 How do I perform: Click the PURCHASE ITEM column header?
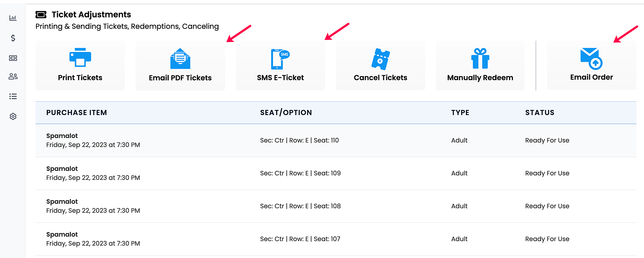(x=77, y=113)
